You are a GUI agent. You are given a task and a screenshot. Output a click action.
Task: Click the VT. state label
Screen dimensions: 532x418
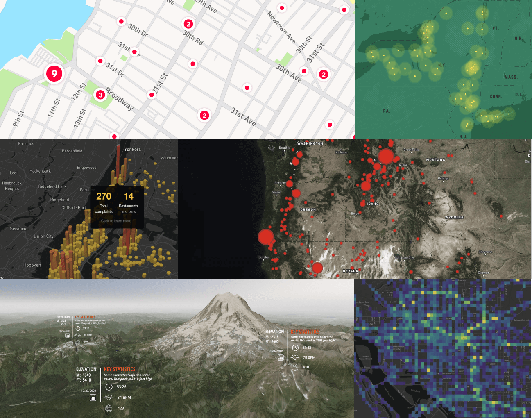496,28
